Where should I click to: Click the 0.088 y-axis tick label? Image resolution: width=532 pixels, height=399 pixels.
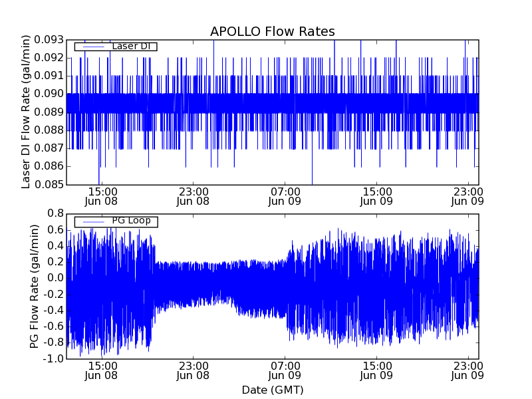49,130
